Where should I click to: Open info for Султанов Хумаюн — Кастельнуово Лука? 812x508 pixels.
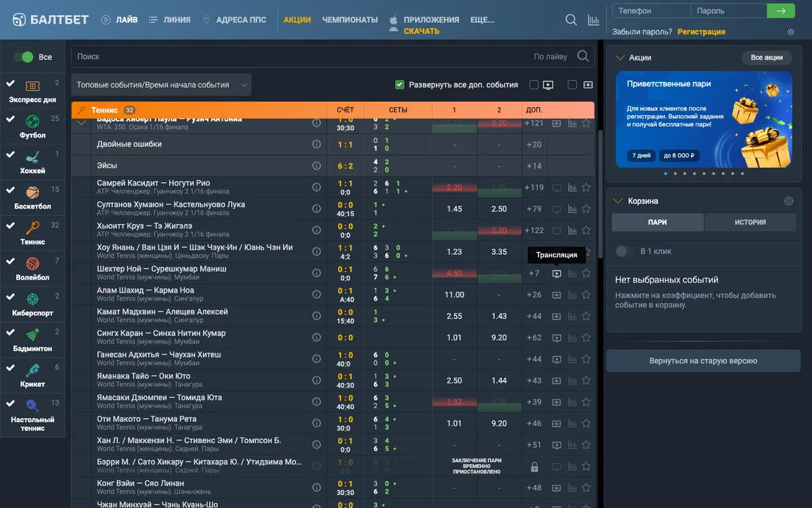click(317, 209)
